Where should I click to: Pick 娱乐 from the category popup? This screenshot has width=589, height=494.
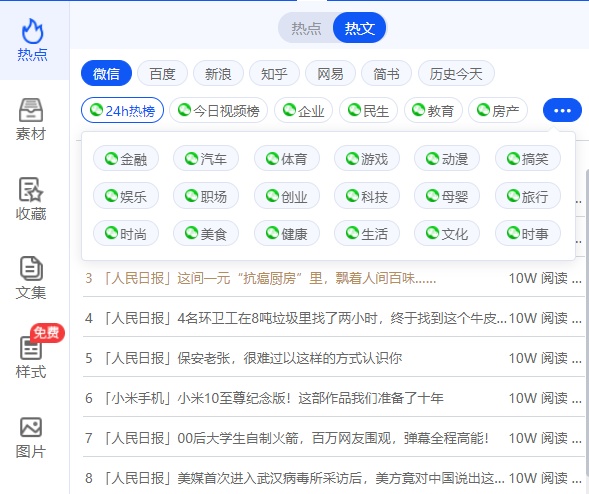[126, 196]
